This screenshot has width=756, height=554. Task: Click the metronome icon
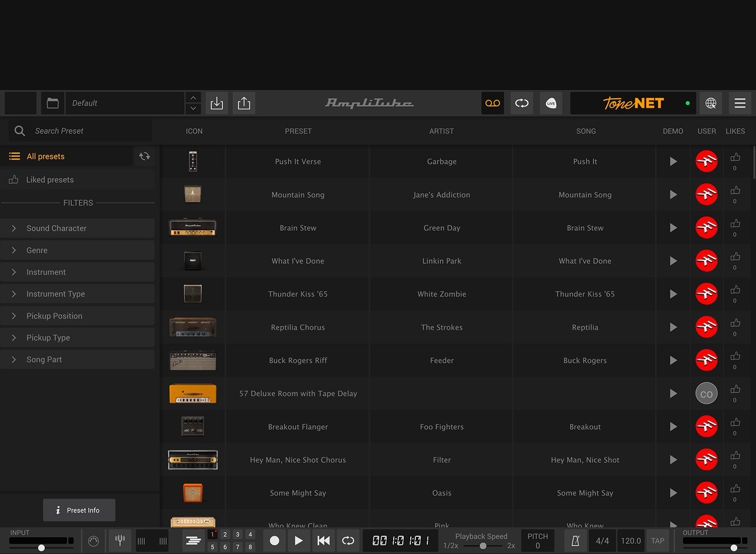tap(575, 540)
